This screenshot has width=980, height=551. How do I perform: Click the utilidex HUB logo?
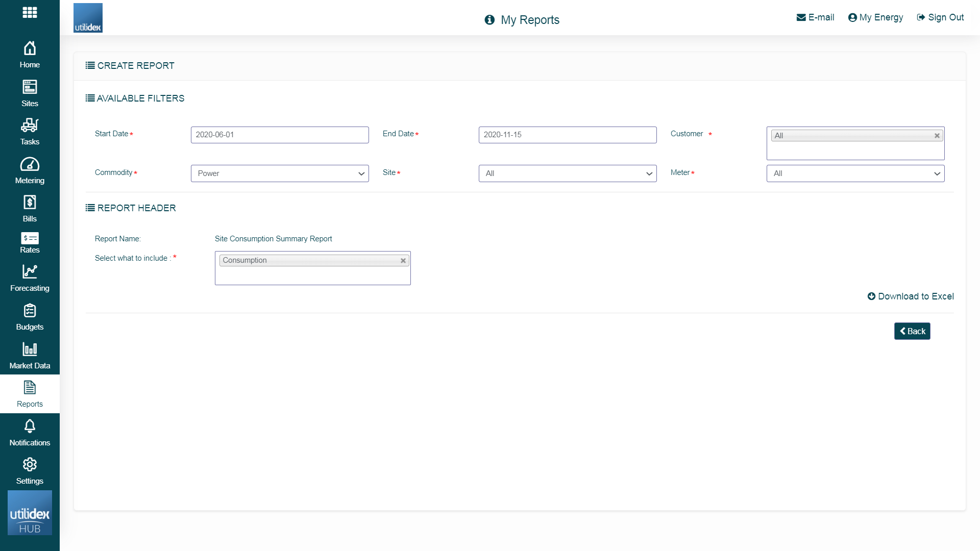pos(30,513)
